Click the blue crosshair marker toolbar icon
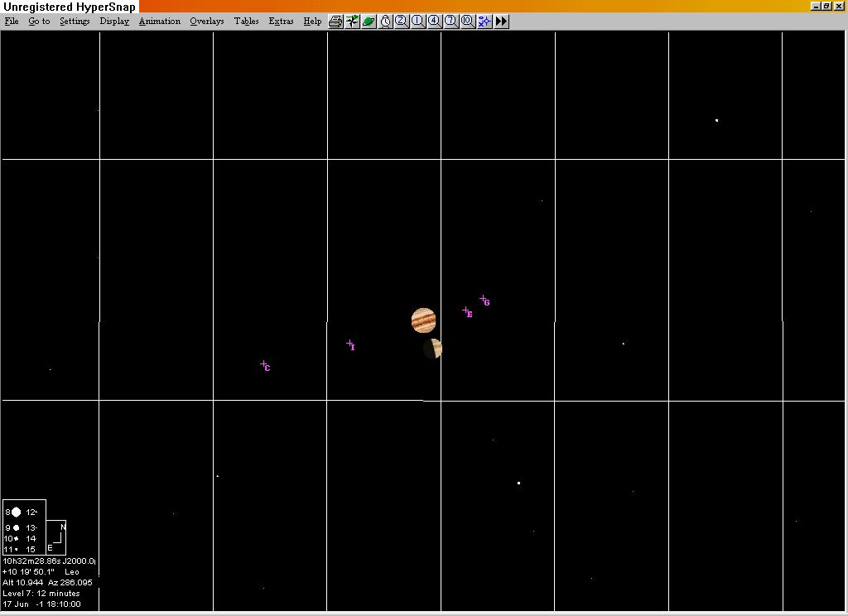The height and width of the screenshot is (616, 848). click(x=484, y=22)
